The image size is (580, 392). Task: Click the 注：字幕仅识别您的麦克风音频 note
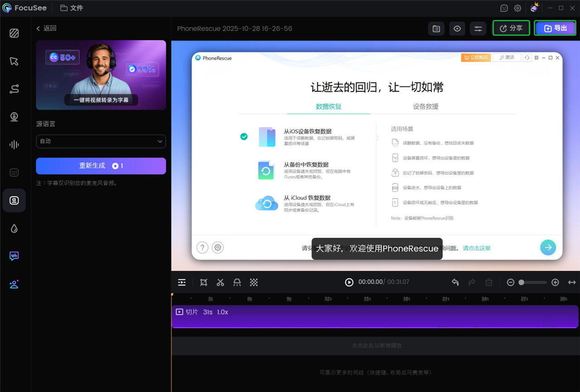click(77, 183)
